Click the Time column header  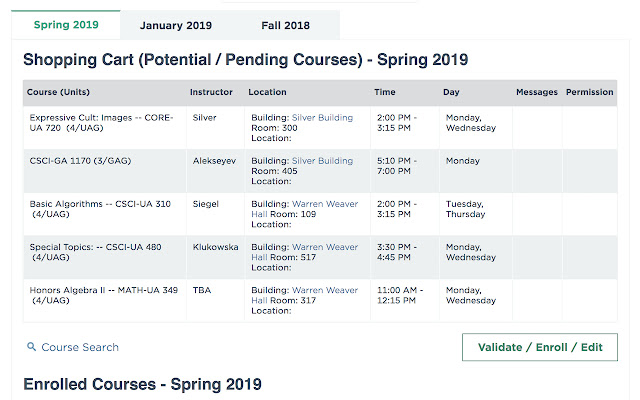385,92
